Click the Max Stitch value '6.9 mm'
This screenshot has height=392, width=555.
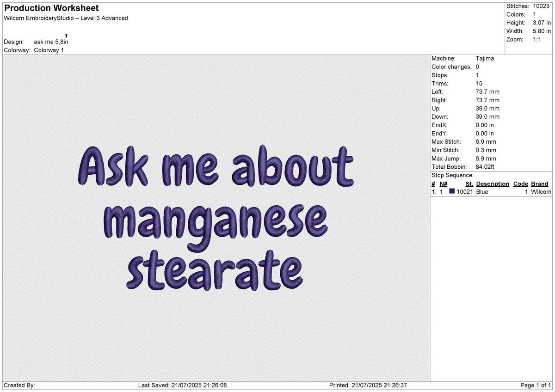486,141
